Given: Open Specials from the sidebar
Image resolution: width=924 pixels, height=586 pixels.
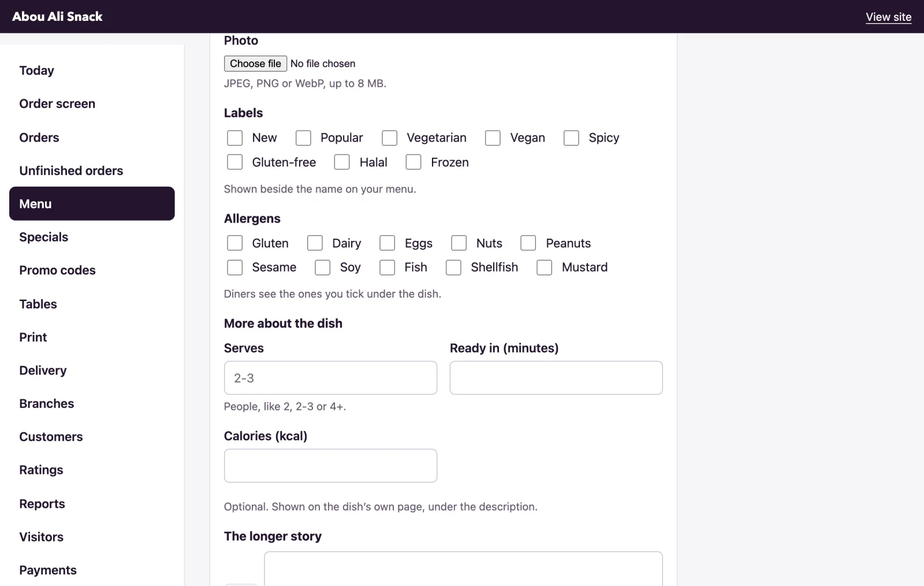Looking at the screenshot, I should 92,237.
